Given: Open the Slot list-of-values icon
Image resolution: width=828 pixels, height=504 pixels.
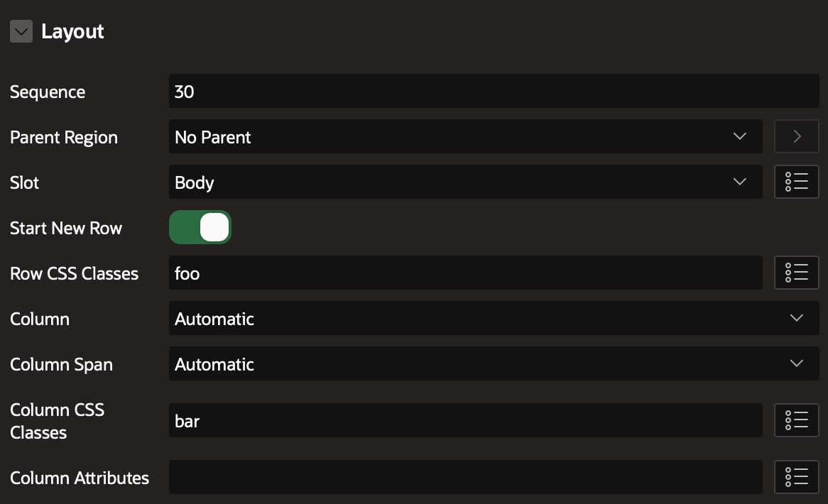Looking at the screenshot, I should coord(796,182).
